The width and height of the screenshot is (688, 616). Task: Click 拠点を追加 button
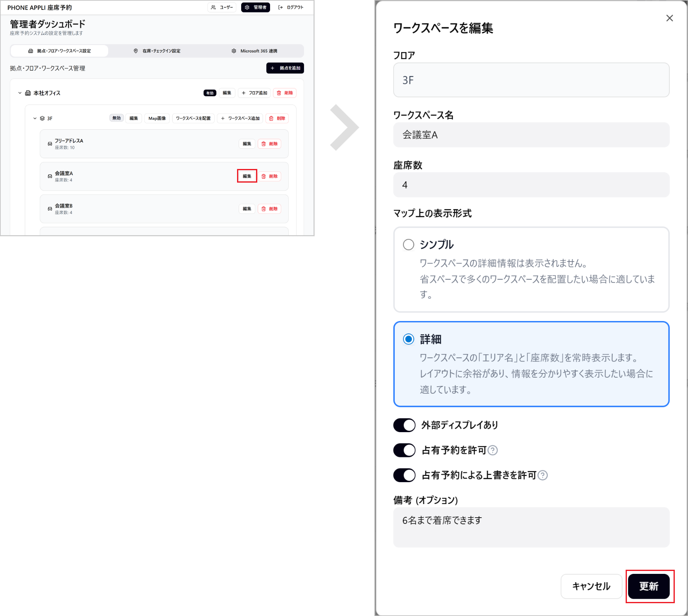[285, 68]
